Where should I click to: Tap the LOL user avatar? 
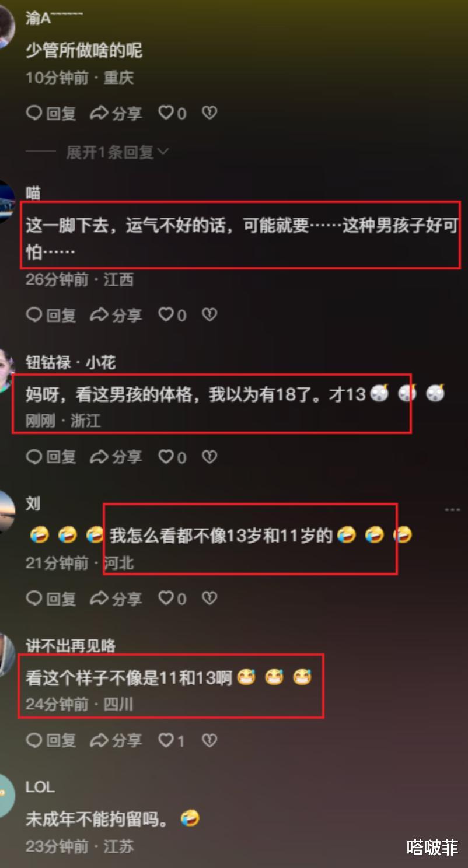pyautogui.click(x=6, y=796)
